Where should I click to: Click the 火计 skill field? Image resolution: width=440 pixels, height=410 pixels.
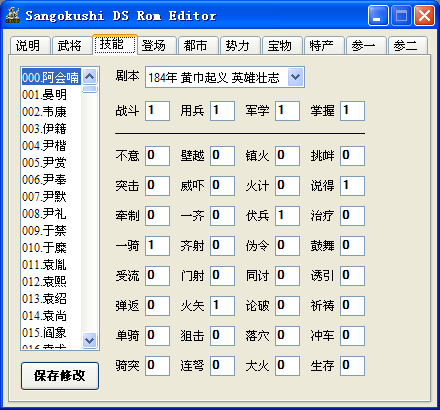pos(287,186)
